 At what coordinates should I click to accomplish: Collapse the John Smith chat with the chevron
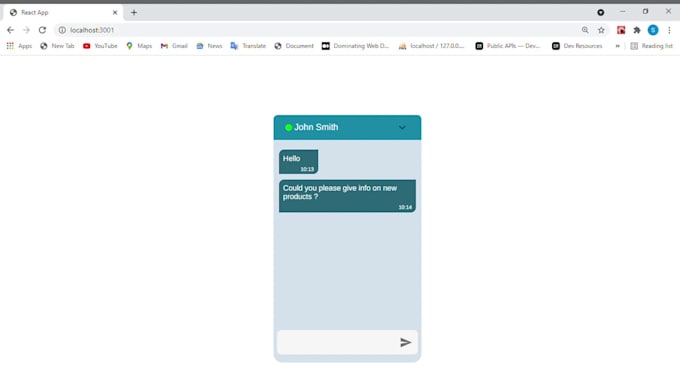tap(402, 127)
